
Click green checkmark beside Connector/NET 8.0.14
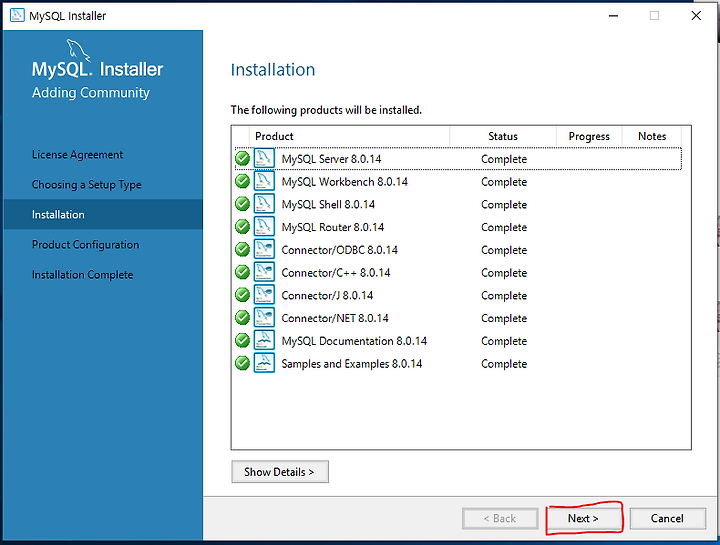(242, 318)
